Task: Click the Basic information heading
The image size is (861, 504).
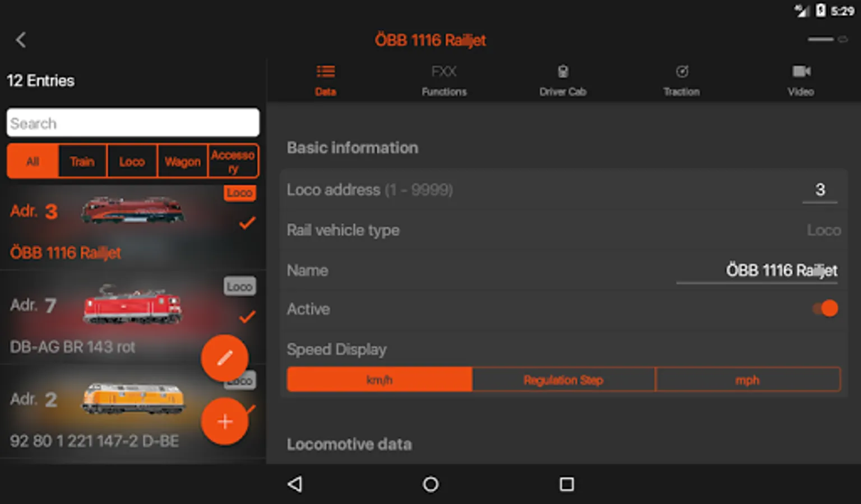Action: tap(353, 148)
